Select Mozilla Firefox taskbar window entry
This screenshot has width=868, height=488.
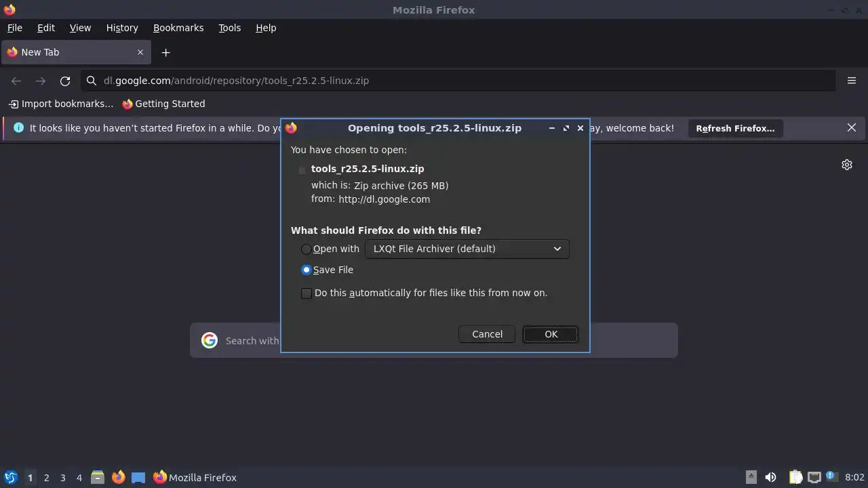(x=195, y=477)
